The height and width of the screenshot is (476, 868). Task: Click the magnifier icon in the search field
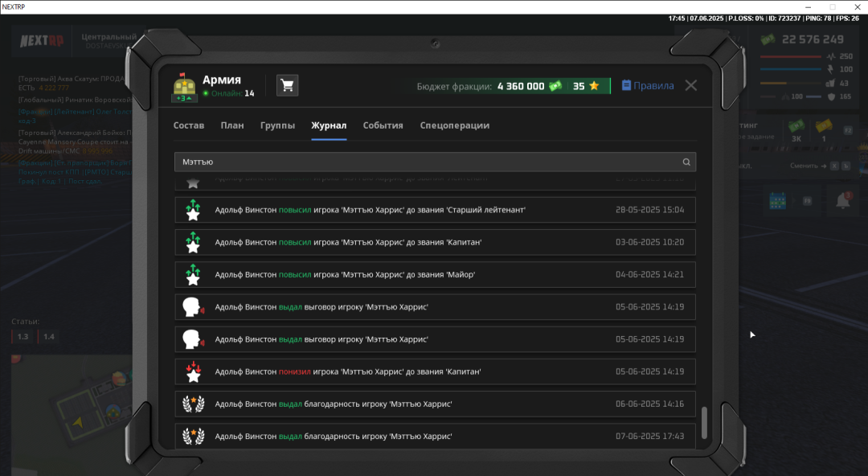[686, 162]
